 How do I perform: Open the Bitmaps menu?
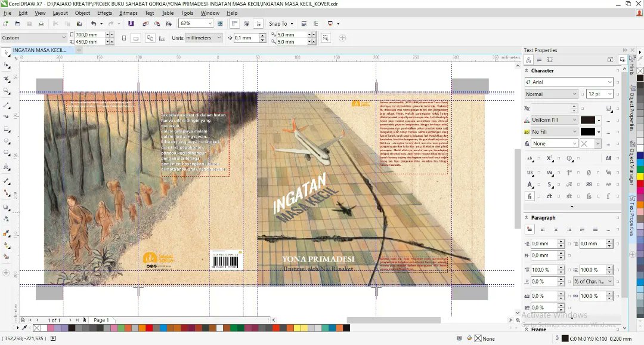coord(128,13)
